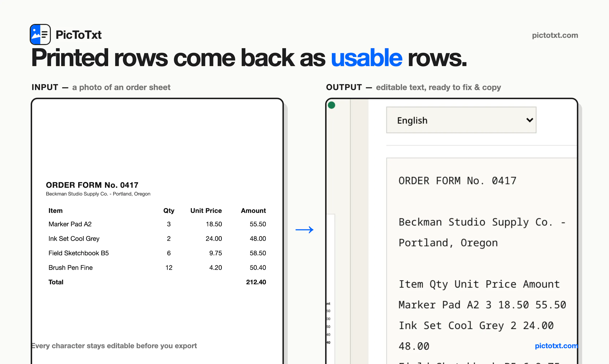The height and width of the screenshot is (364, 609).
Task: Click the caption 'Every character stays editable before you export'
Action: pyautogui.click(x=114, y=346)
